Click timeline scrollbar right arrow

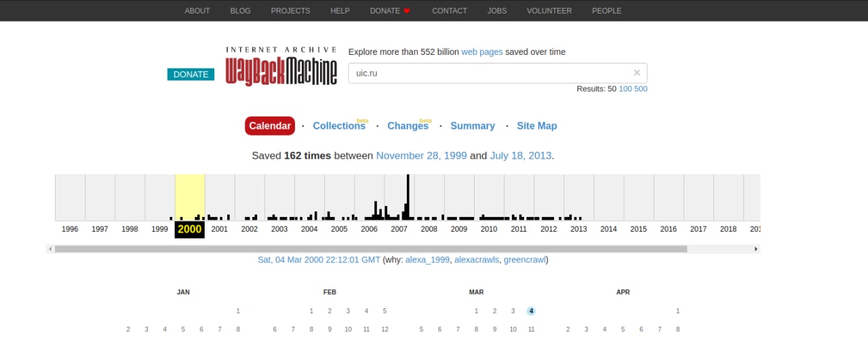click(756, 249)
